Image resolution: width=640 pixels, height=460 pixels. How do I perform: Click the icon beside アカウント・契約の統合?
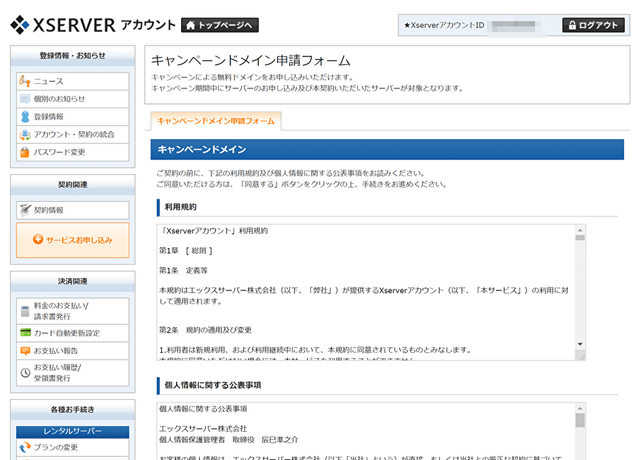[25, 134]
